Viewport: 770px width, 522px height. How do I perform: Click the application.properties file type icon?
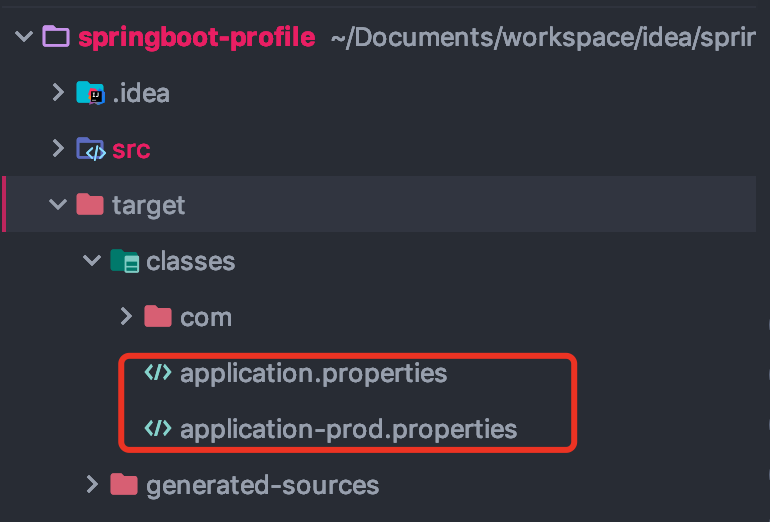[x=158, y=374]
